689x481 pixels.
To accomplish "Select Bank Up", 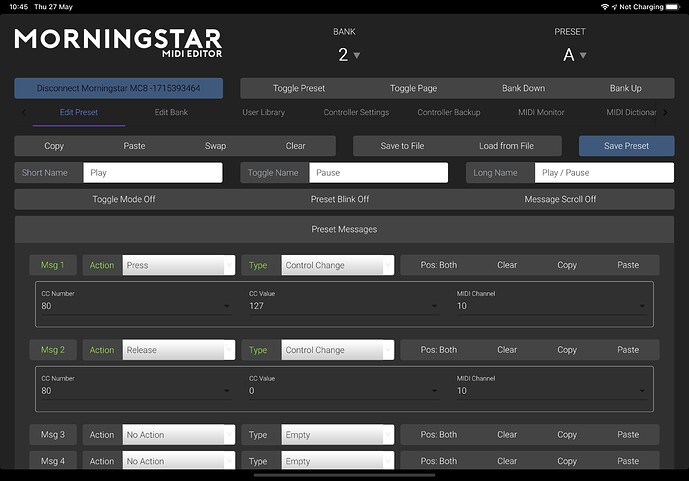I will [625, 88].
